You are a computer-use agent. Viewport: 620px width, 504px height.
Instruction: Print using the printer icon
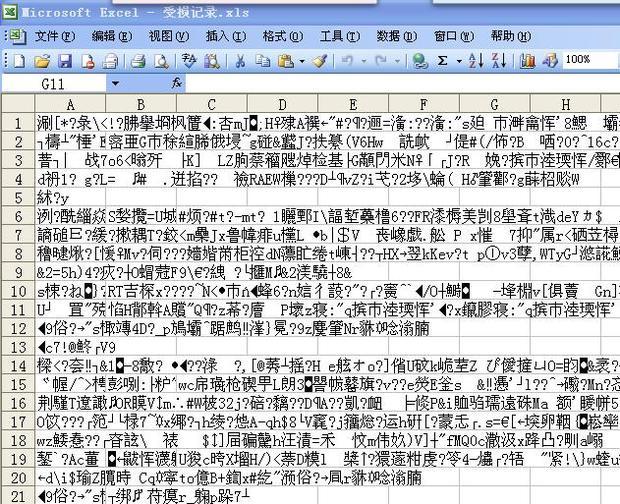click(138, 61)
